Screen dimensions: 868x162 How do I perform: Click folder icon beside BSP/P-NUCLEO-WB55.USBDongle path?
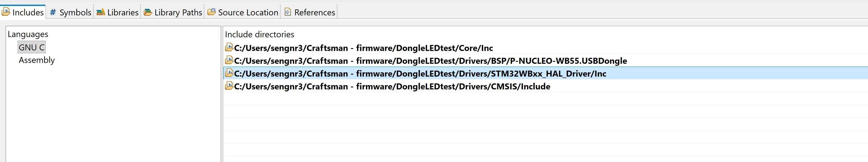tap(229, 60)
